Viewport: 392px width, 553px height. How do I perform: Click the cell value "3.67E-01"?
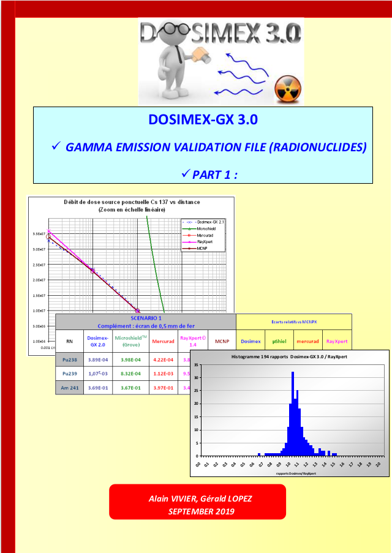point(130,388)
